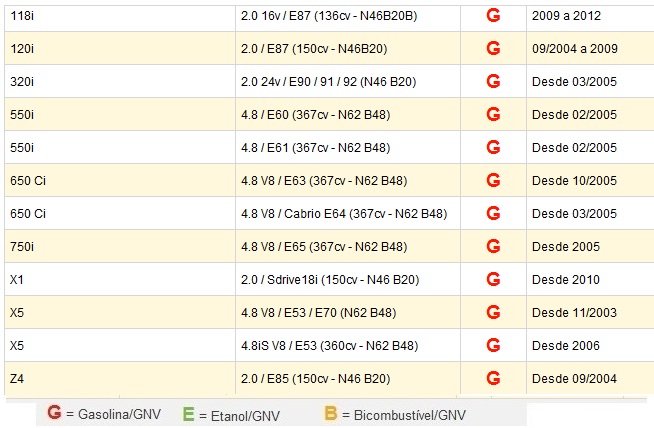Click the red G legend icon for Gasolina/GNV
This screenshot has height=428, width=654.
click(54, 413)
